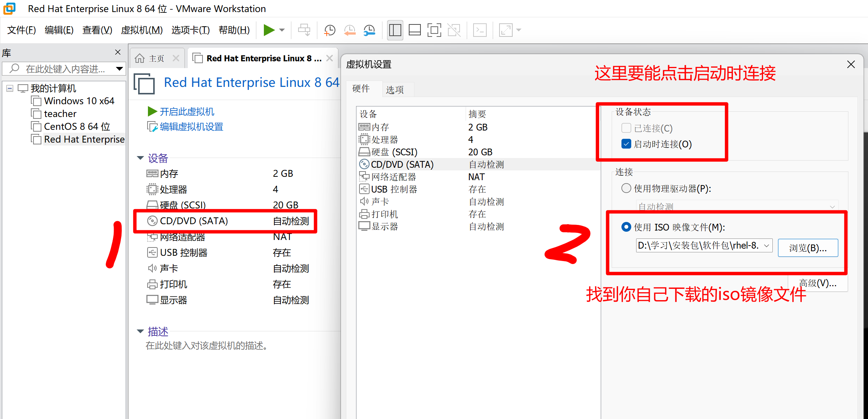Open the 虚拟机(M) menu

pyautogui.click(x=142, y=30)
